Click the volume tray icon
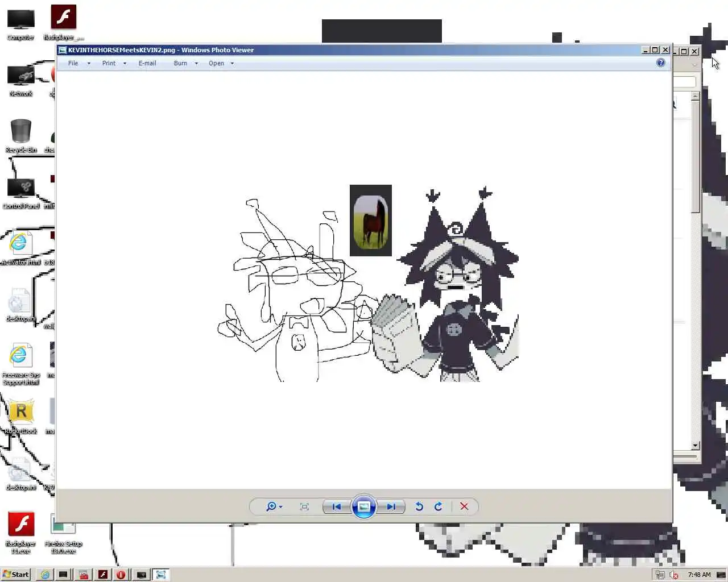 674,575
